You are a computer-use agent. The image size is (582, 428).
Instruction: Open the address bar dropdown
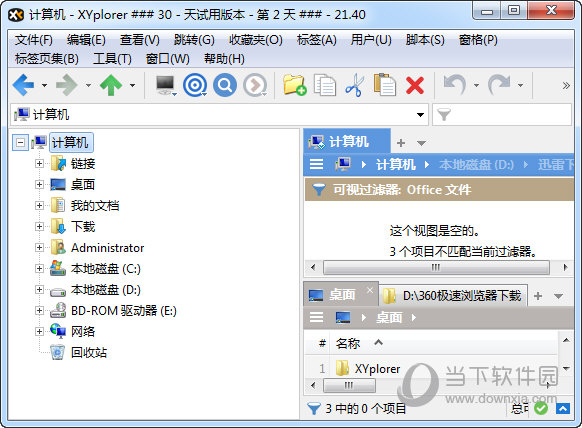[x=420, y=115]
